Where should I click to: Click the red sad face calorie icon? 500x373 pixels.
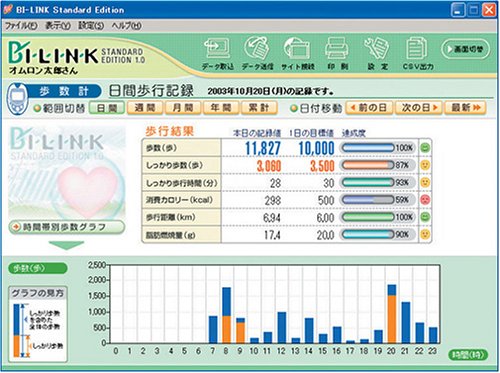(x=425, y=200)
